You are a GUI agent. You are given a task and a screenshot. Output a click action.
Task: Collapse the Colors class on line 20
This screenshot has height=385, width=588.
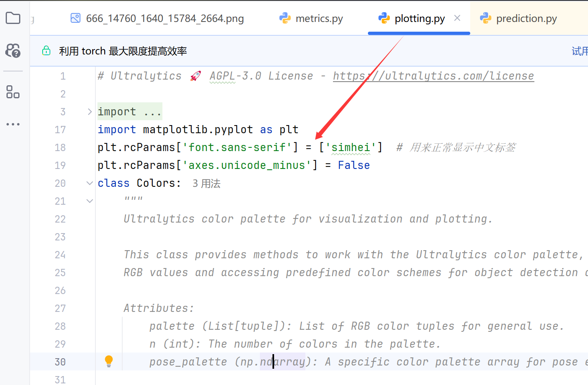(x=90, y=183)
